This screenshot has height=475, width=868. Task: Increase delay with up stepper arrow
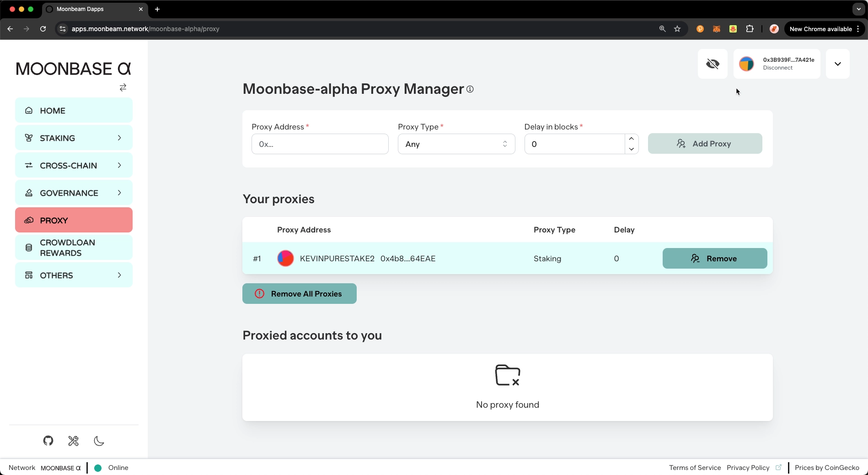632,139
